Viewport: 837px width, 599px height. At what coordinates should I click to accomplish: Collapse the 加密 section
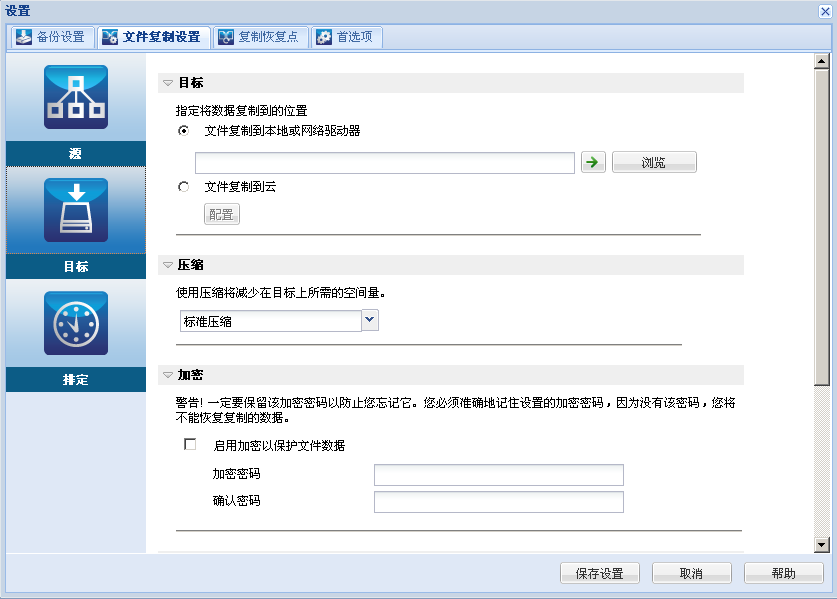point(168,375)
